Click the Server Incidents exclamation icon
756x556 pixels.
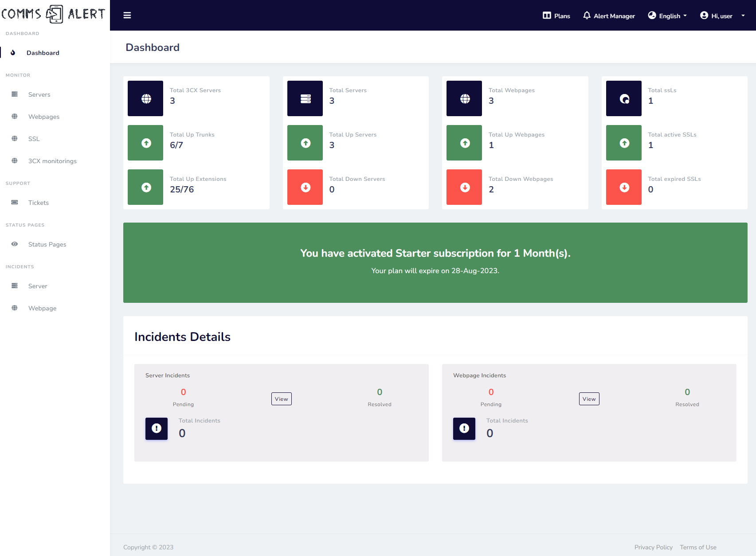157,428
